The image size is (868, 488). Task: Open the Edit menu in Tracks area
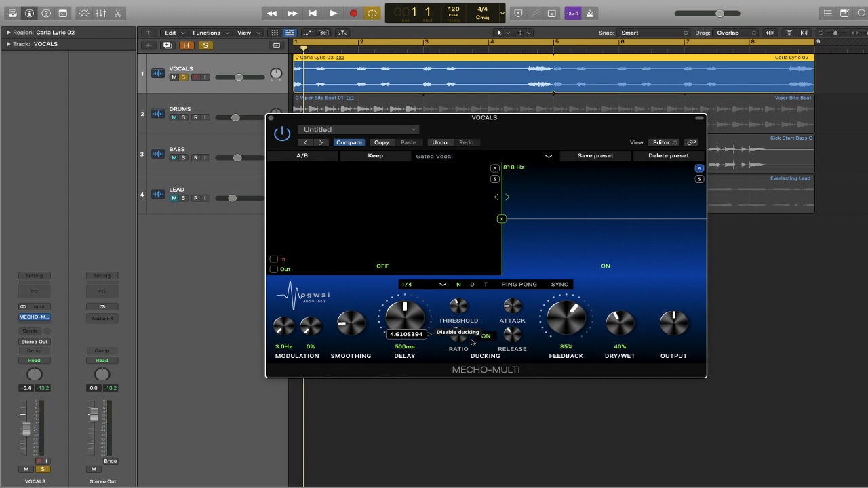click(174, 33)
